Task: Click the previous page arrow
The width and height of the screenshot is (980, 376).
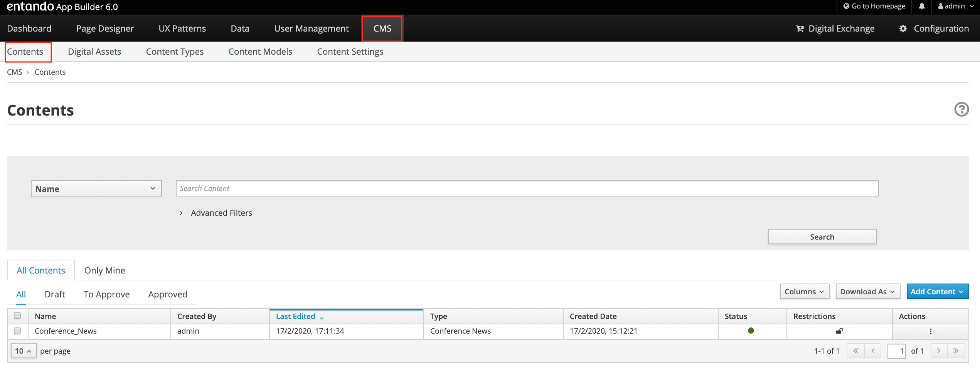Action: coord(873,351)
